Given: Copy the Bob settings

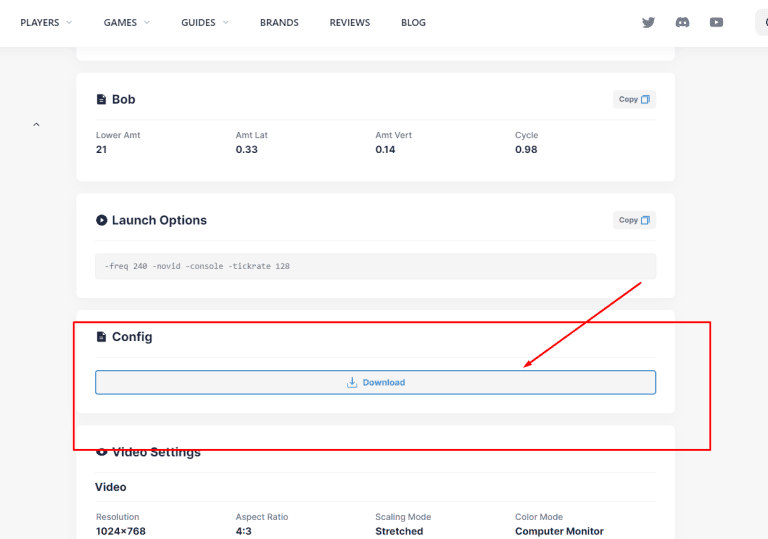Looking at the screenshot, I should point(634,100).
